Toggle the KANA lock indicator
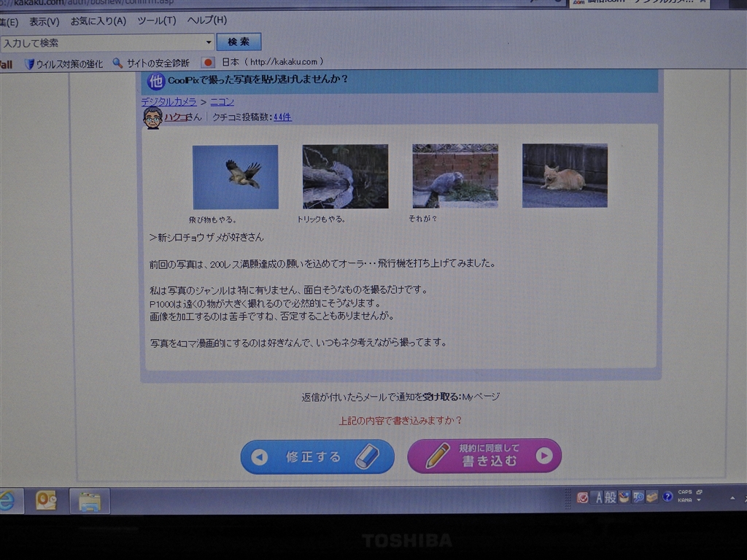Viewport: 747px width, 560px height. (685, 500)
